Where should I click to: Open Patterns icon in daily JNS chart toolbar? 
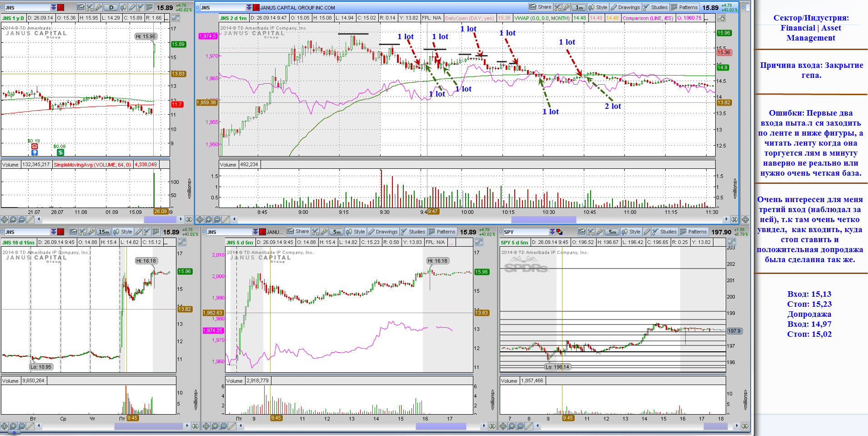tap(150, 7)
